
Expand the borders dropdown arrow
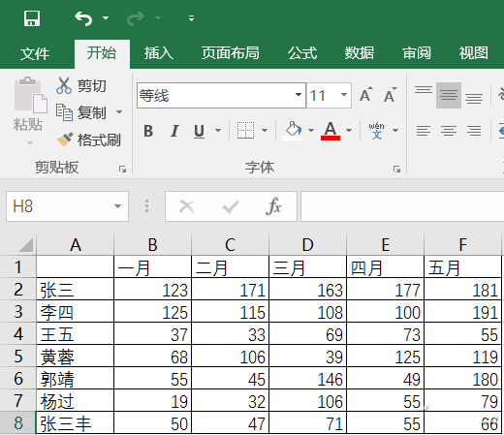[x=265, y=131]
